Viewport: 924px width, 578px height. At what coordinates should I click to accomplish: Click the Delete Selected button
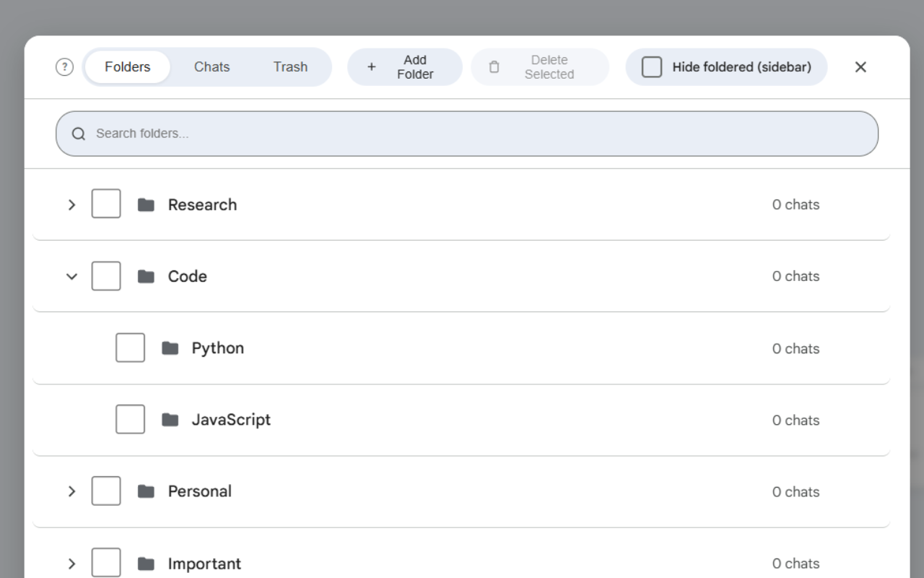click(540, 67)
